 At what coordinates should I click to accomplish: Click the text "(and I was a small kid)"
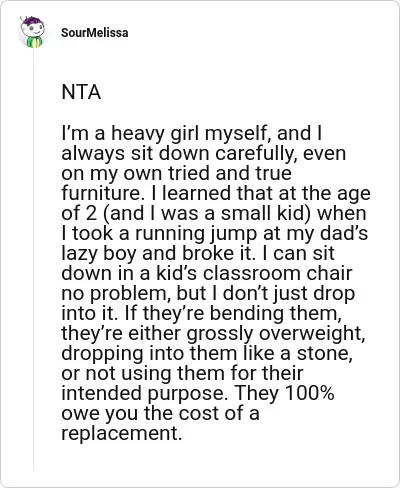click(207, 213)
